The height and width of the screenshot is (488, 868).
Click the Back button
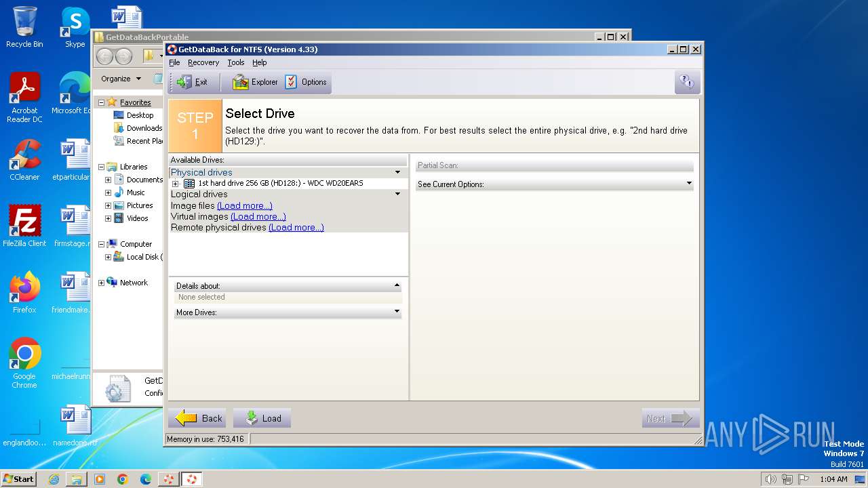coord(197,418)
